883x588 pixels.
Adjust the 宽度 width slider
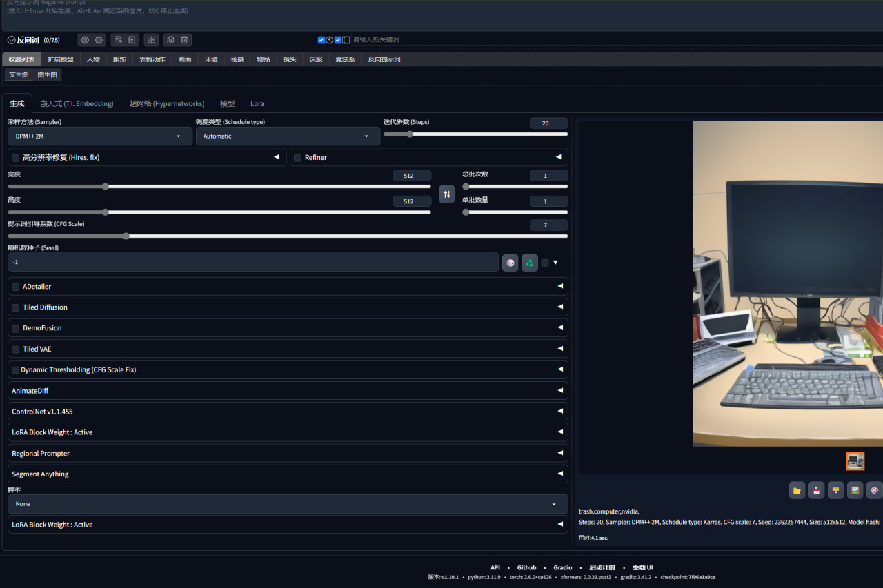click(x=219, y=186)
